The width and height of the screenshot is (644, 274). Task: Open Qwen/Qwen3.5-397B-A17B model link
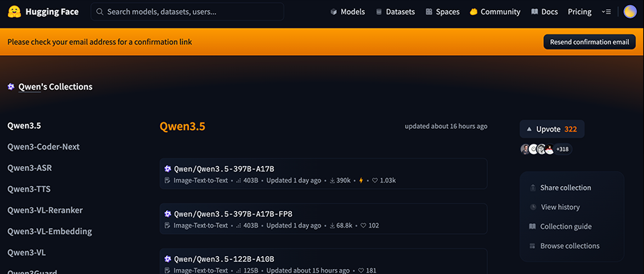point(224,168)
